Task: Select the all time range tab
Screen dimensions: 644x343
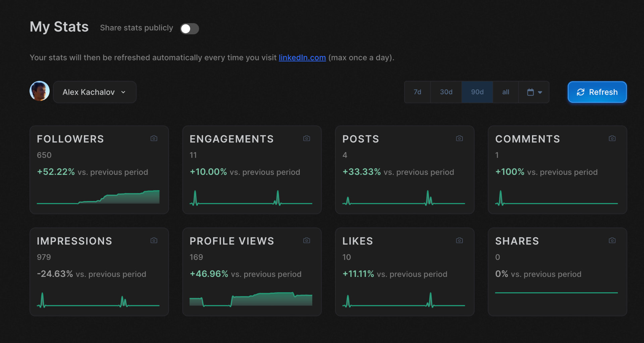Action: [506, 92]
